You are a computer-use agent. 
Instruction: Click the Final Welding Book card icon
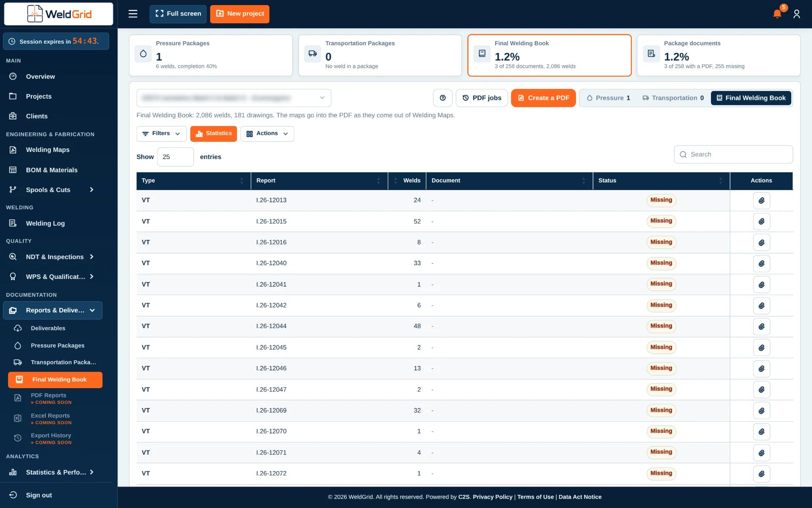point(482,54)
